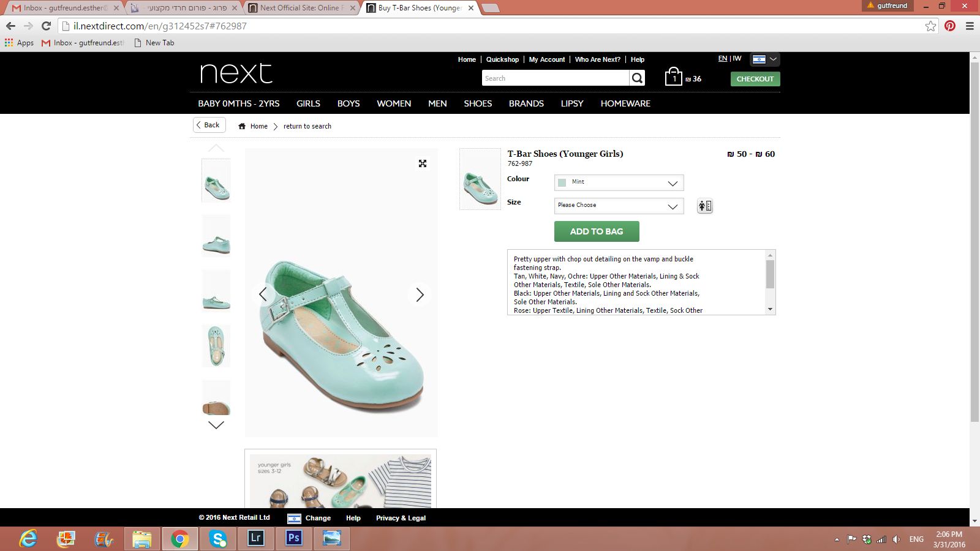This screenshot has width=980, height=551.
Task: Open Photoshop from the taskbar
Action: coord(294,539)
